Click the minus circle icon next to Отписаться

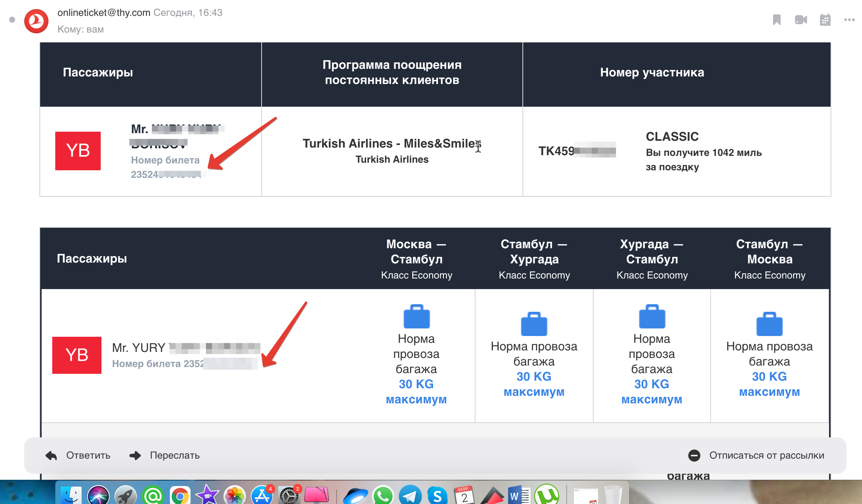pyautogui.click(x=694, y=455)
